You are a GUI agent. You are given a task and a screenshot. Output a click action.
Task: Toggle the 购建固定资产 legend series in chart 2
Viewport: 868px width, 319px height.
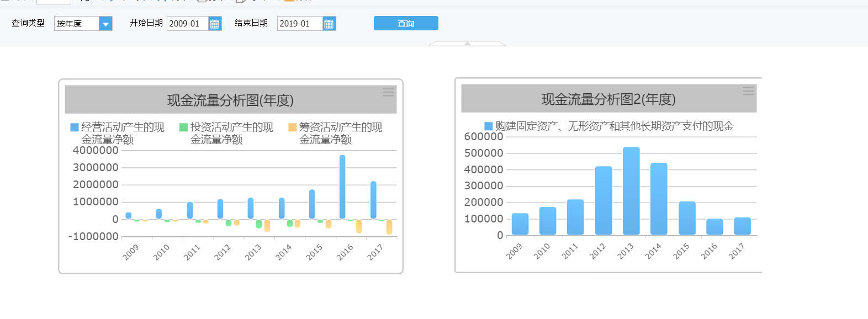point(609,126)
